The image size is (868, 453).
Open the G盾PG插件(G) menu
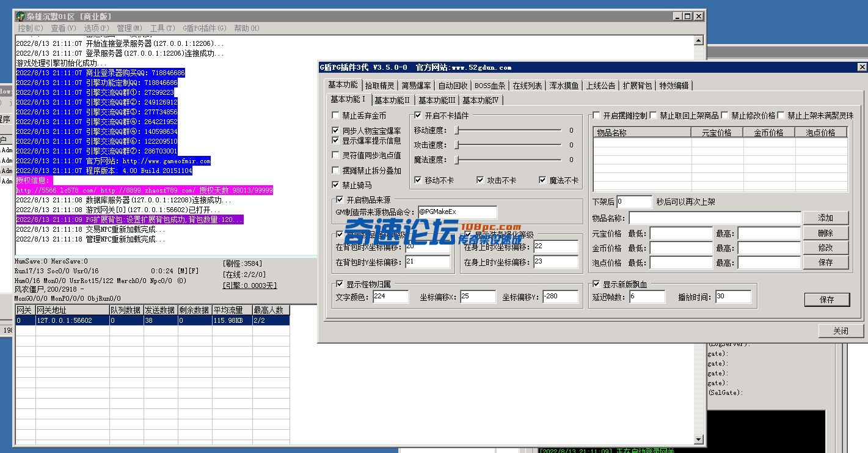[205, 28]
